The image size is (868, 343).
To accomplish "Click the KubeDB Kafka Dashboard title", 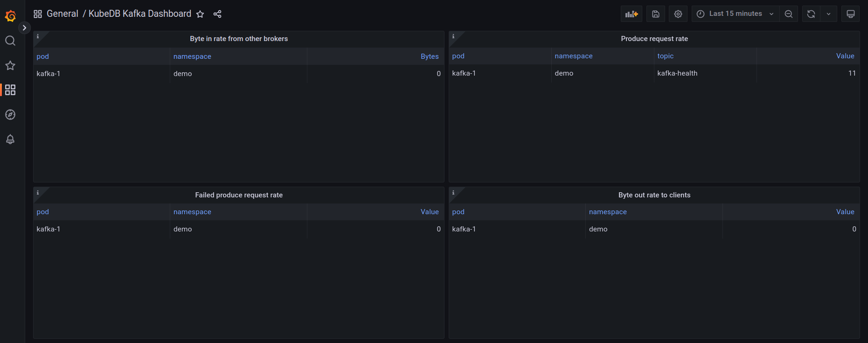I will click(x=140, y=14).
